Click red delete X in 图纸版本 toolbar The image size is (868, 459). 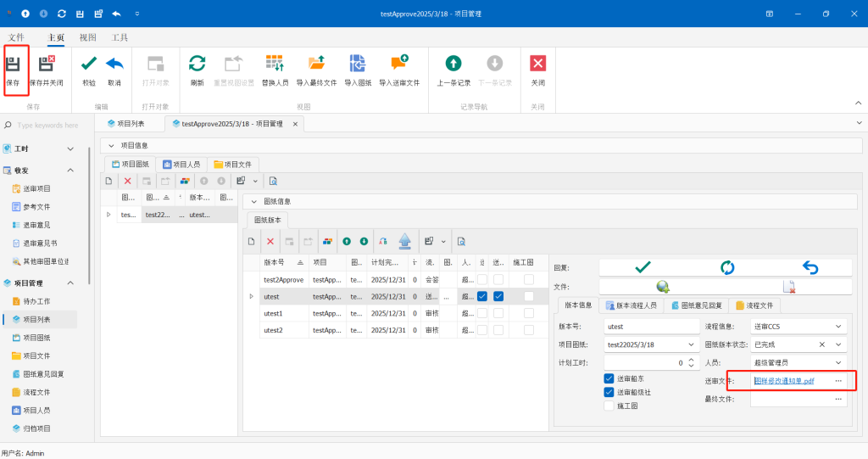pos(271,242)
